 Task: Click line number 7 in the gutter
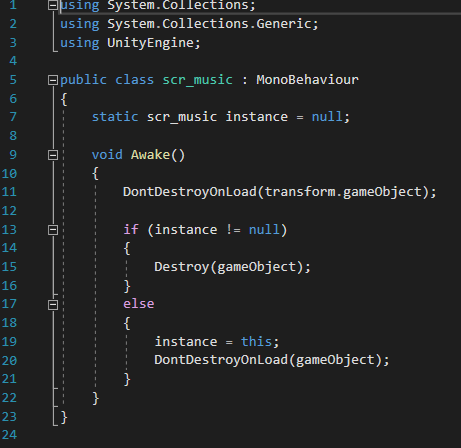(x=13, y=117)
